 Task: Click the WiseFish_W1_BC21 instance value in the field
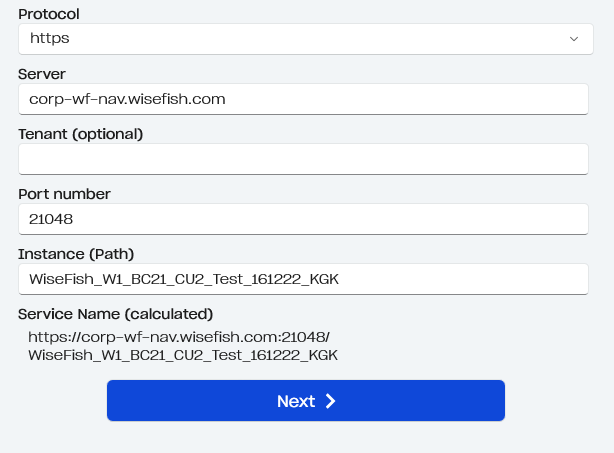(183, 279)
